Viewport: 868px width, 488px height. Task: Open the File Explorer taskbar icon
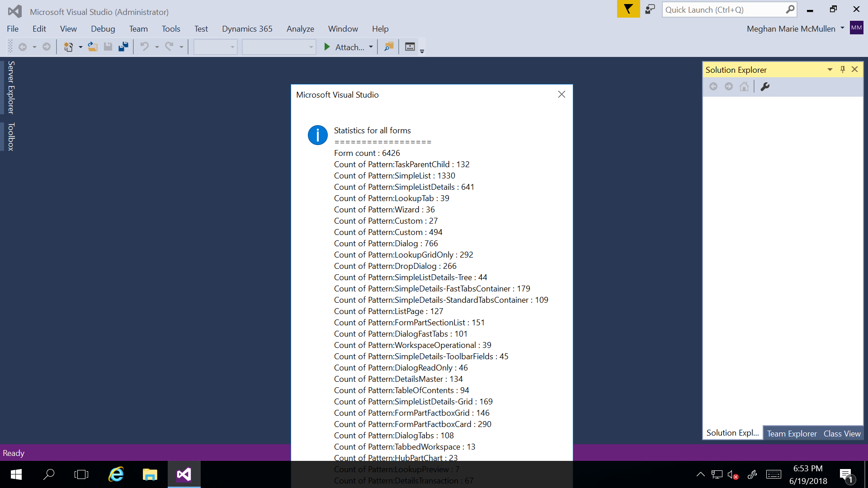point(150,474)
